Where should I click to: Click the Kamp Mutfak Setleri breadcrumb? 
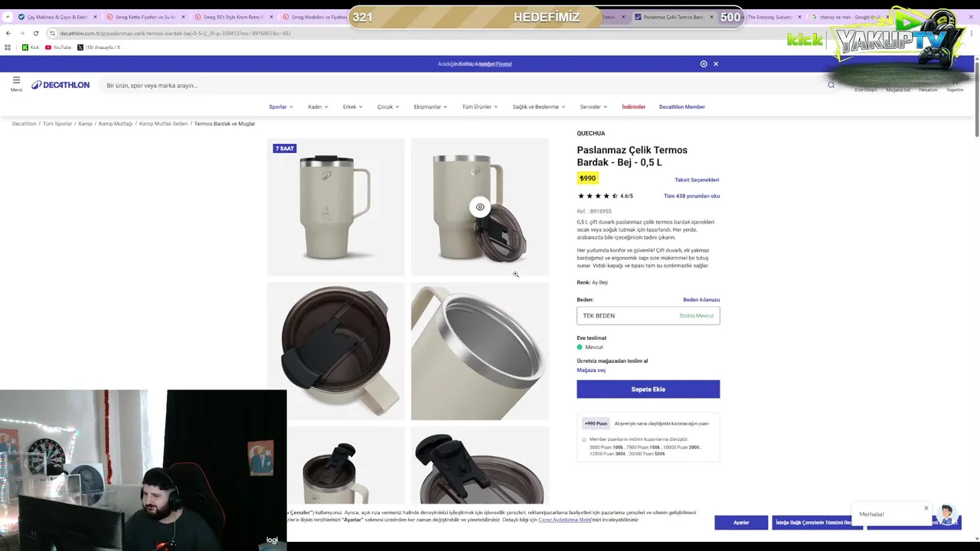[163, 123]
